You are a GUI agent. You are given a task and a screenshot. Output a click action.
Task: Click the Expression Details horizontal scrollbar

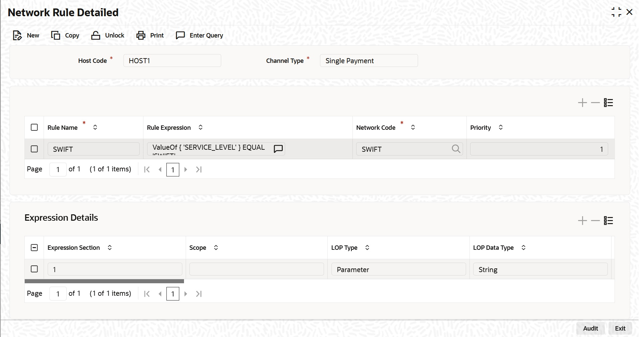click(x=104, y=281)
